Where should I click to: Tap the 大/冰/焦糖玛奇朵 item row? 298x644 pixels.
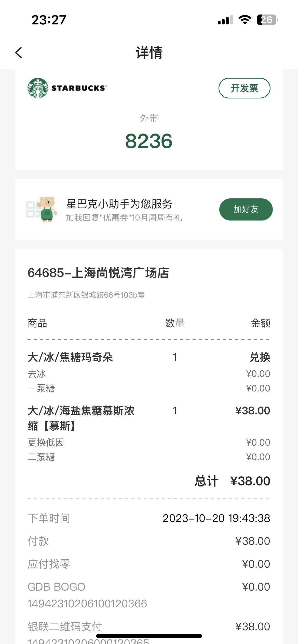149,357
